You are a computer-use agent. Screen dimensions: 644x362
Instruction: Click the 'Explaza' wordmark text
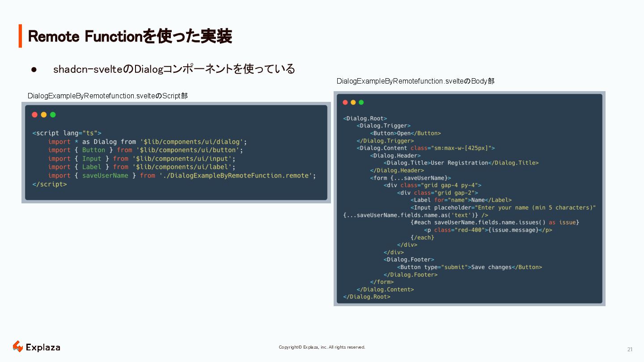point(43,347)
